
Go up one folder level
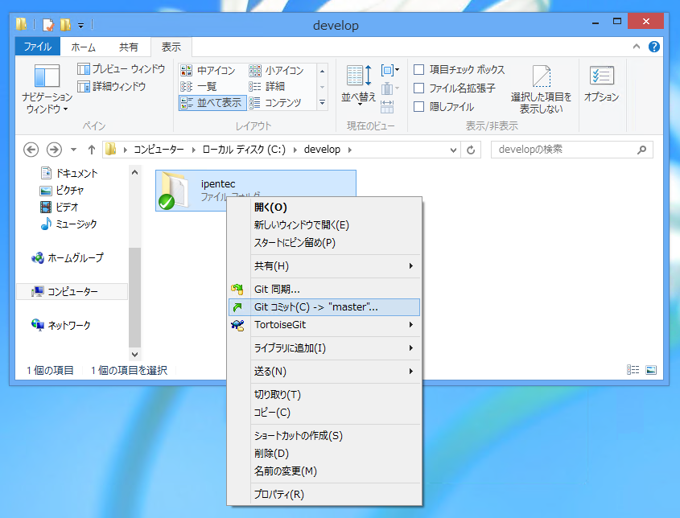pyautogui.click(x=91, y=150)
